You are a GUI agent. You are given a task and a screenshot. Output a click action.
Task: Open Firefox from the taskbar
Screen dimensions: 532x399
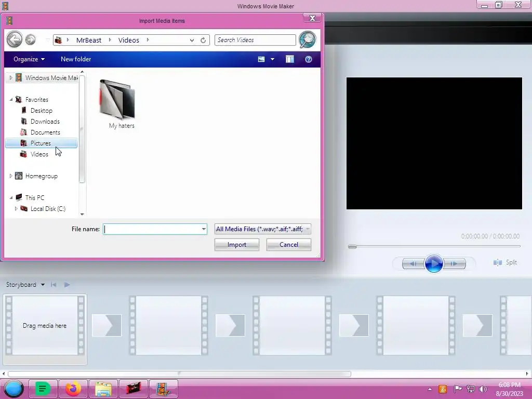tap(73, 389)
